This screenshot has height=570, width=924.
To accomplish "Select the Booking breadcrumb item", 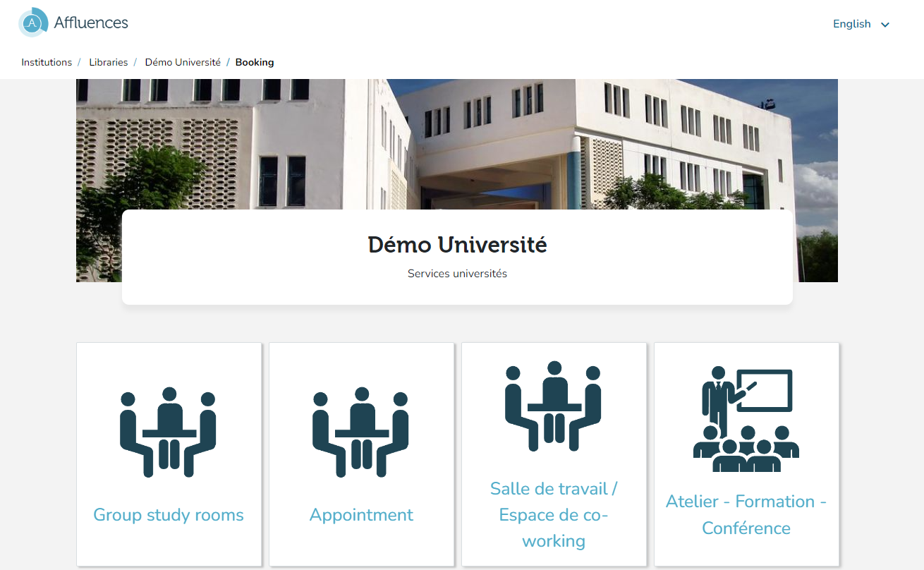I will [x=255, y=62].
